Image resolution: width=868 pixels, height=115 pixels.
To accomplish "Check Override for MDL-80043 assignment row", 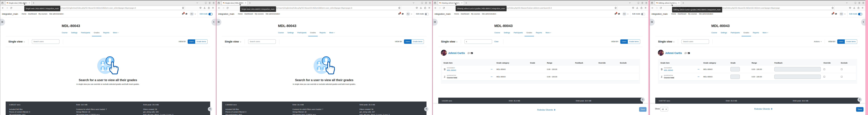I will (824, 69).
